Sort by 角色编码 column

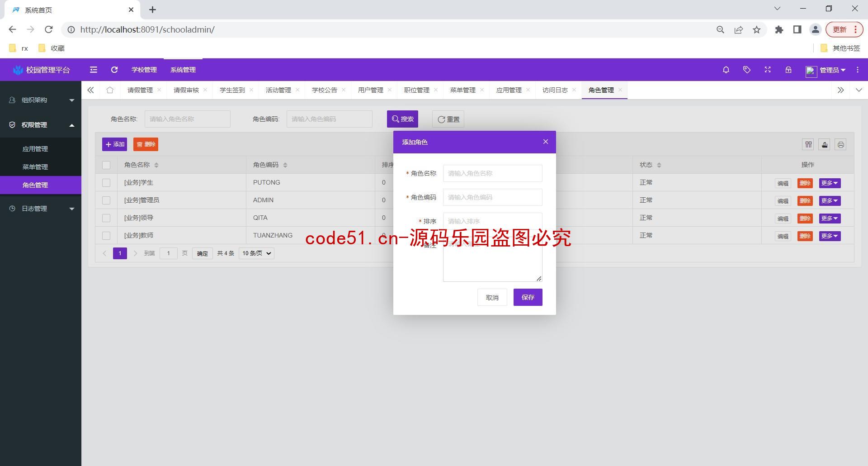[x=285, y=165]
